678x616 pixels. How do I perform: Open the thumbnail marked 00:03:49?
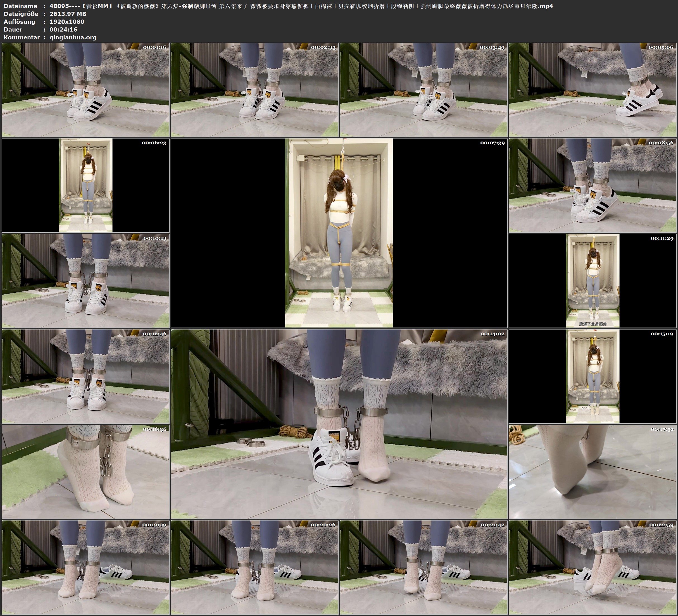click(x=423, y=90)
